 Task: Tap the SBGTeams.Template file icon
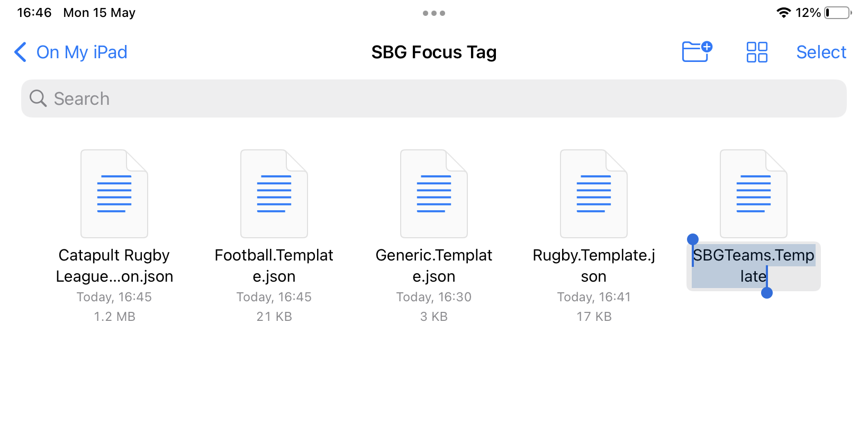754,194
